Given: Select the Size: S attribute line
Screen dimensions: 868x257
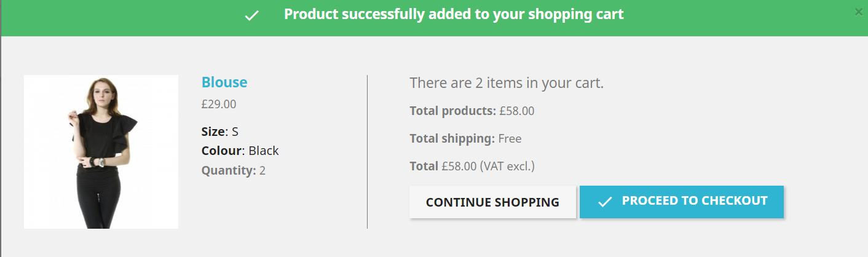Looking at the screenshot, I should 219,131.
